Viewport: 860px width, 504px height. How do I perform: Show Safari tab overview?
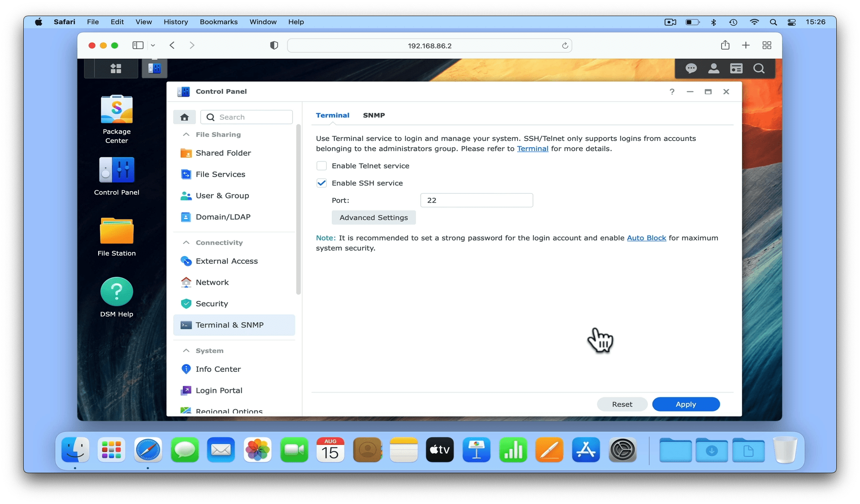tap(766, 45)
